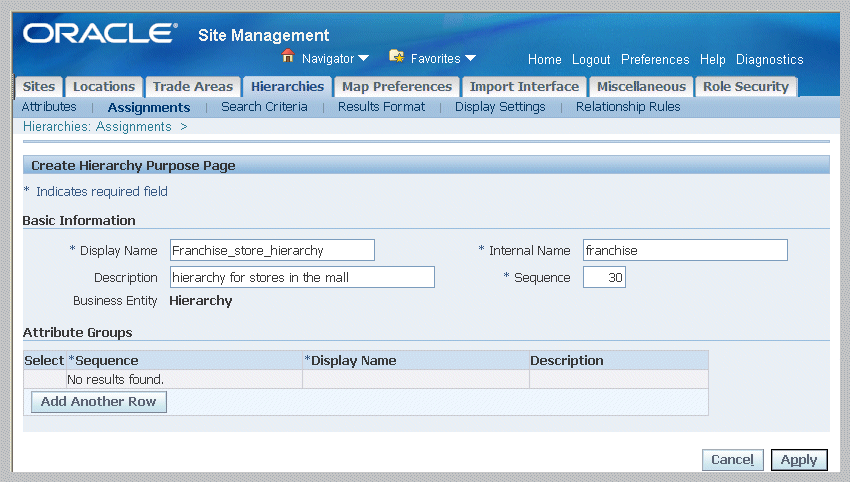
Task: Switch to the Role Security tab
Action: pos(746,87)
